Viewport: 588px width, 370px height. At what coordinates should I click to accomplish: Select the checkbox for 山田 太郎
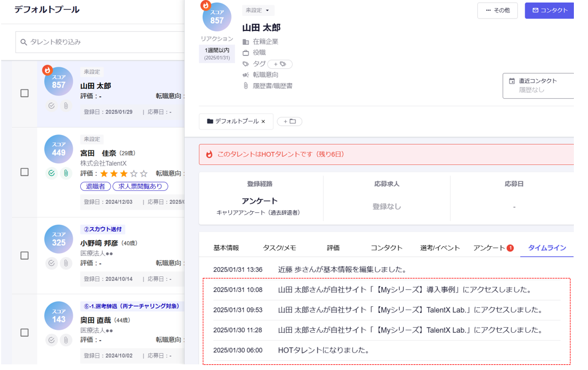point(24,93)
